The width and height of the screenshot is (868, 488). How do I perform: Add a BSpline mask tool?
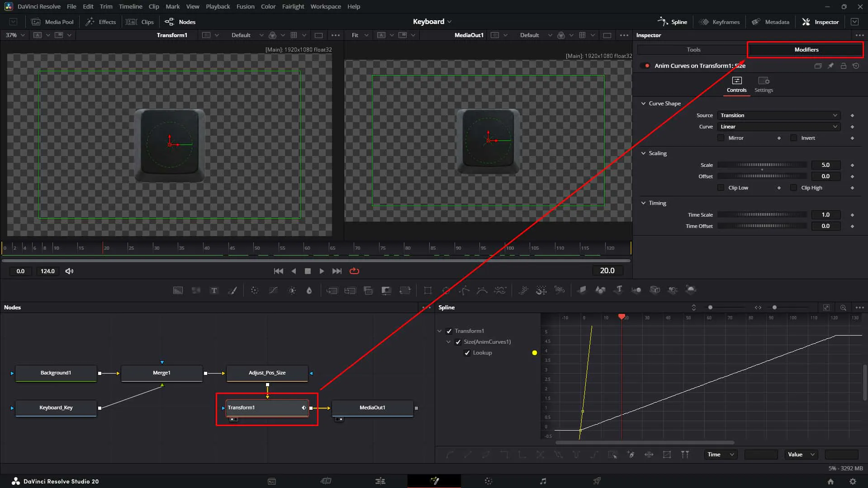coord(482,290)
